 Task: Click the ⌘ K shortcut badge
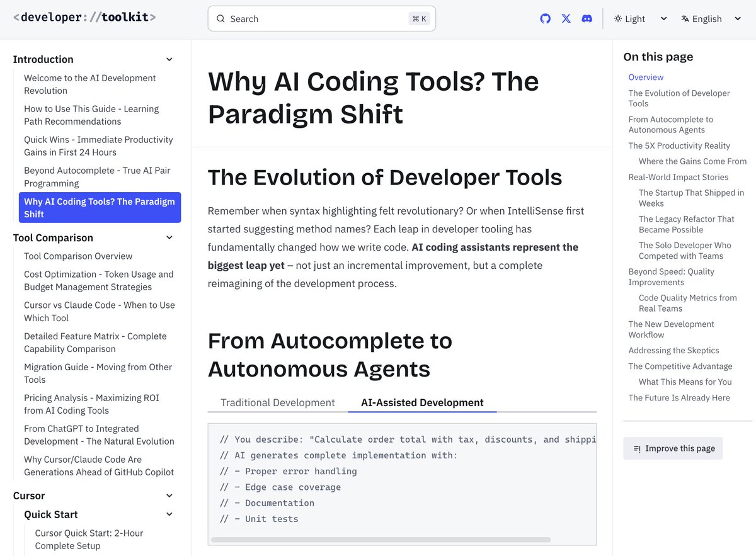[x=420, y=19]
